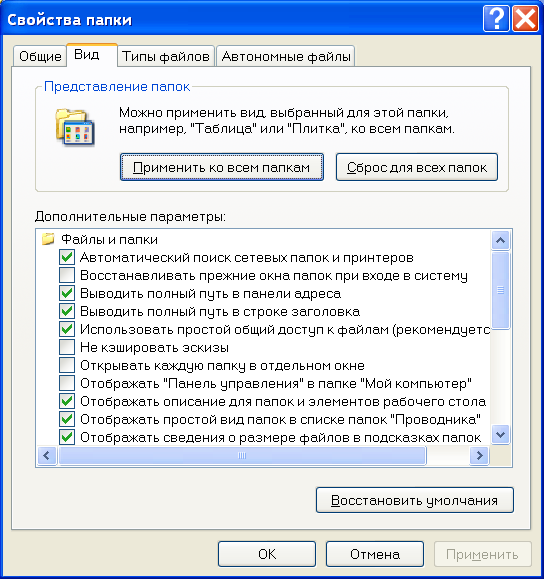Close the Свойства папки dialog
The width and height of the screenshot is (544, 579).
coord(525,18)
